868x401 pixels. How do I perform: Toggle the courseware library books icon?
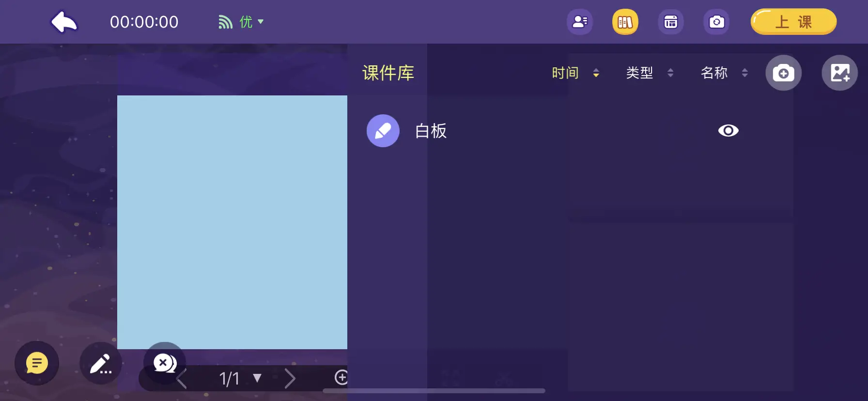tap(625, 22)
